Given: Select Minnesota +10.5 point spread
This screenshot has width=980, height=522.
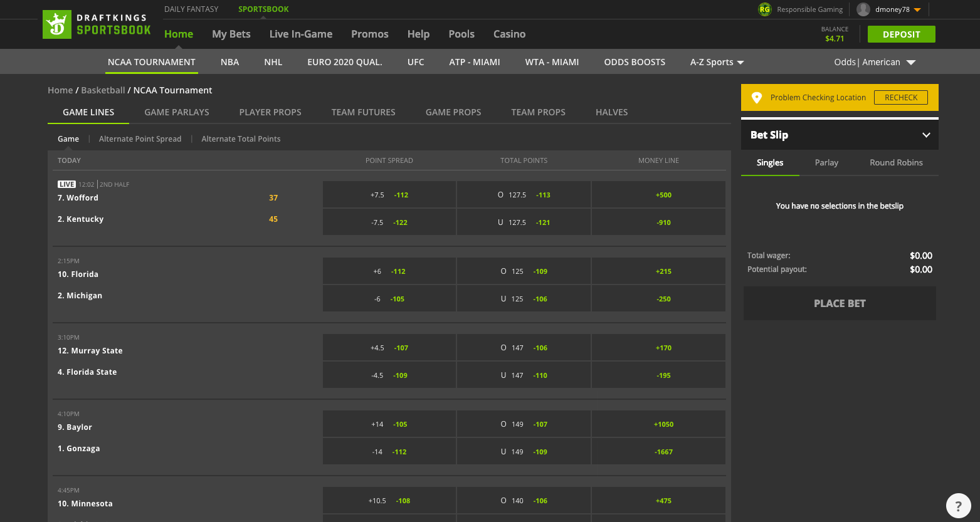Looking at the screenshot, I should coord(389,501).
